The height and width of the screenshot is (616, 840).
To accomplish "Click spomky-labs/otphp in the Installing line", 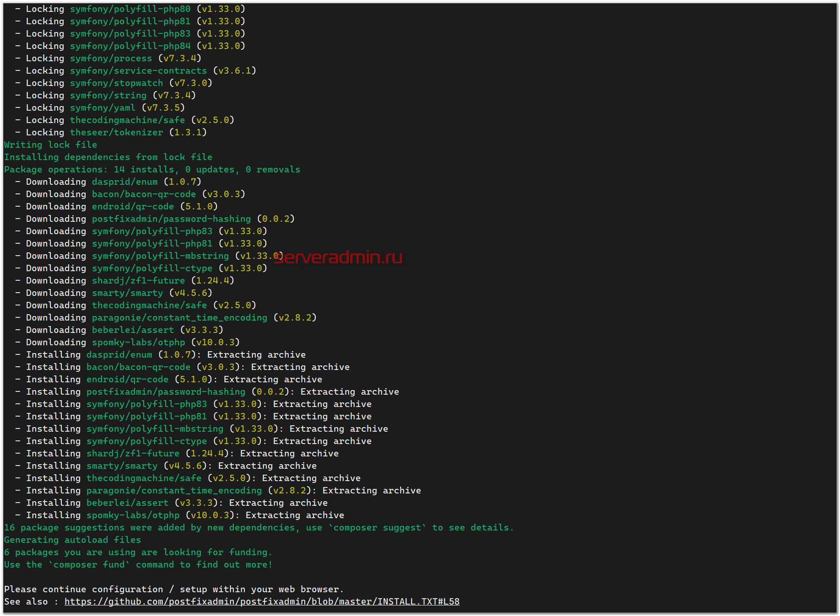I will click(133, 515).
